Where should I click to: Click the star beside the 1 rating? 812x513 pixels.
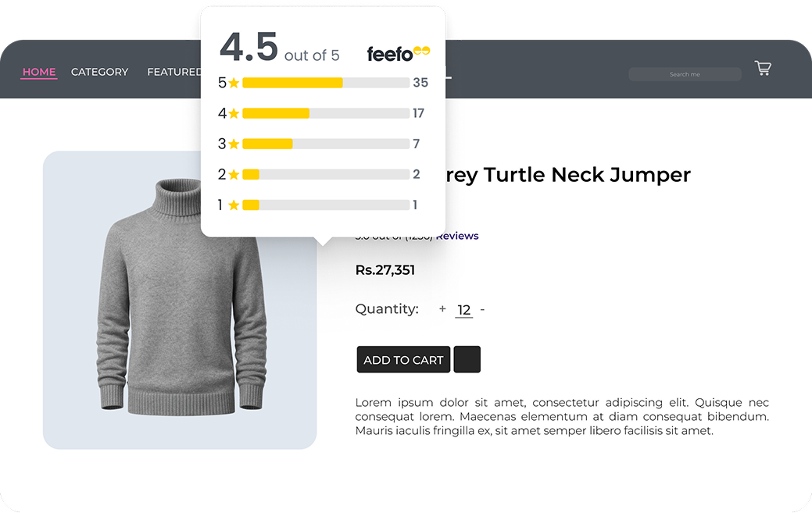(x=234, y=205)
